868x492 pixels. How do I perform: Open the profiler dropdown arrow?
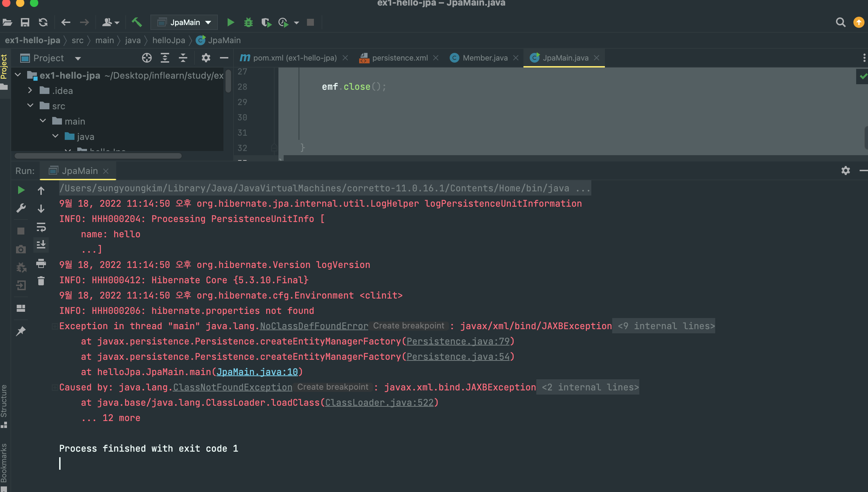point(297,23)
